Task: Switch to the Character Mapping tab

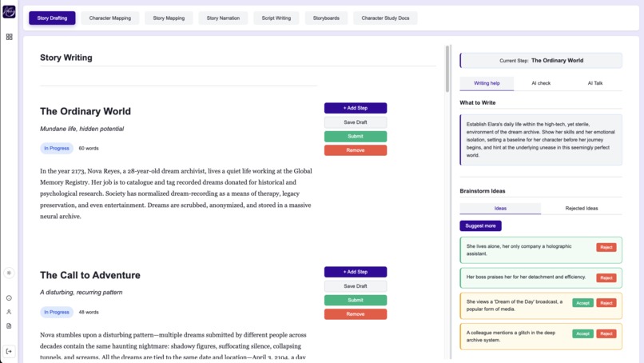Action: [x=110, y=18]
